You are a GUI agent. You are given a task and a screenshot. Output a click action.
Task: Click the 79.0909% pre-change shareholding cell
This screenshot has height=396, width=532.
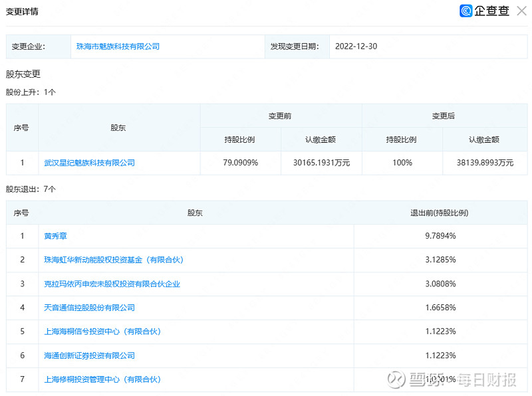click(x=240, y=163)
